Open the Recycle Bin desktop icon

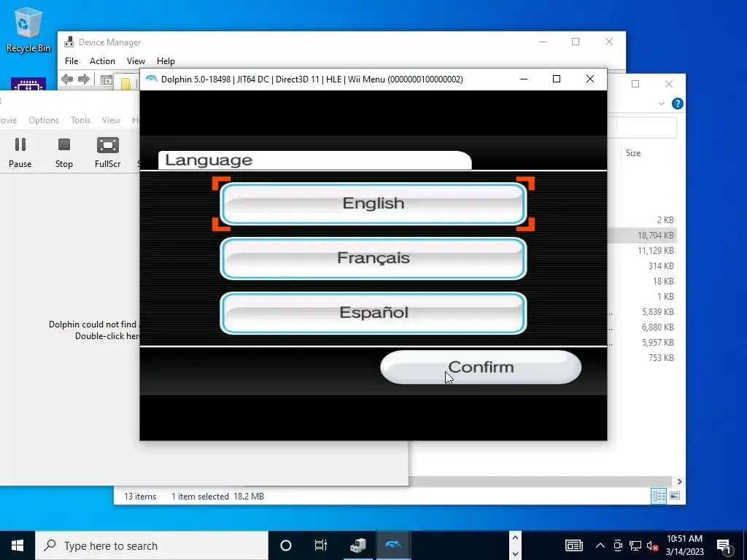[28, 29]
